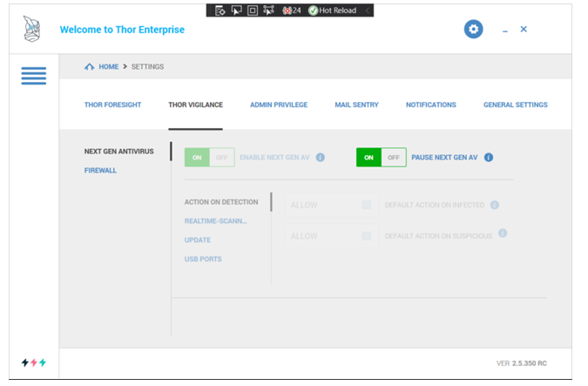Switch to the Notifications tab
The image size is (588, 386).
pos(431,105)
